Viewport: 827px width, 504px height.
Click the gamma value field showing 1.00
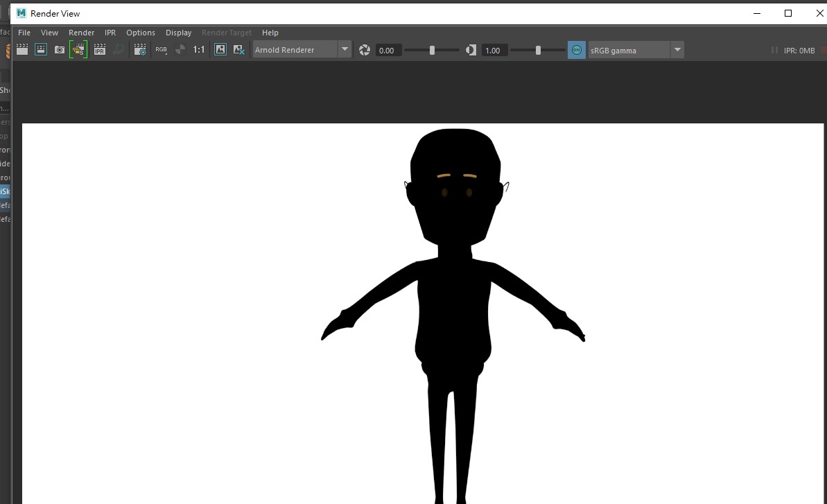493,51
